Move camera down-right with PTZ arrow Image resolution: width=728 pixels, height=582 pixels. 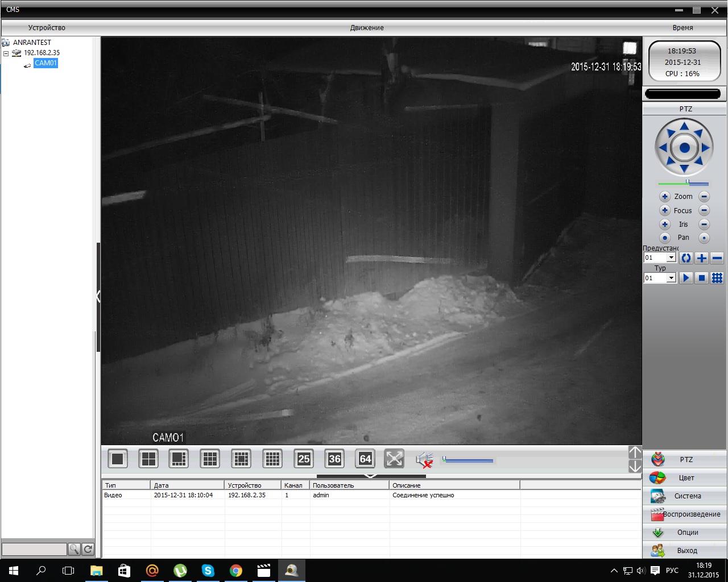(698, 162)
